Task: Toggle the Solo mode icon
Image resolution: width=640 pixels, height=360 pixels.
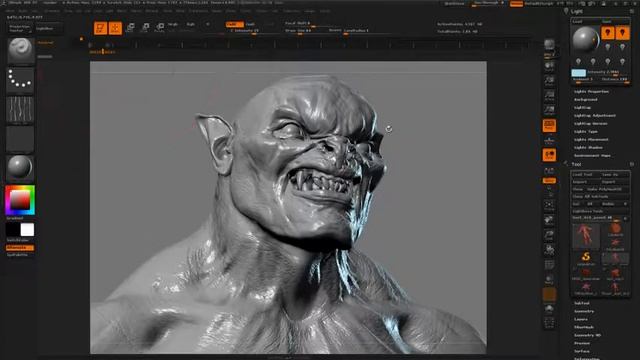Action: click(x=549, y=309)
